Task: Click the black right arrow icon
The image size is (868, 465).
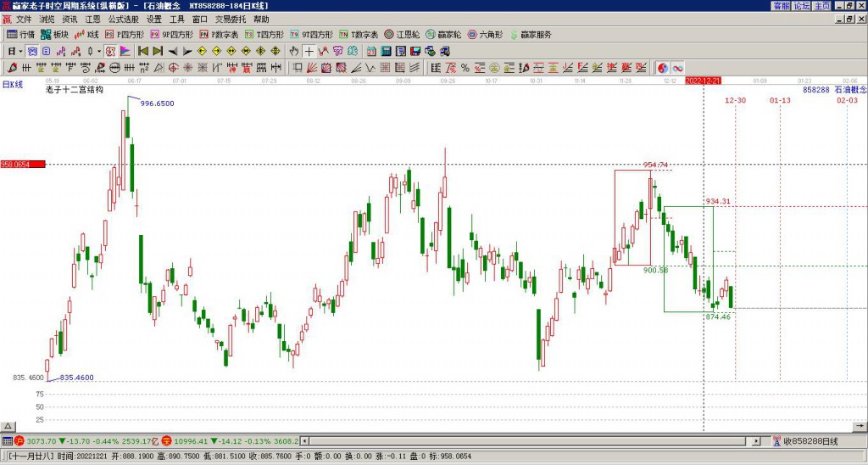Action: pyautogui.click(x=187, y=51)
